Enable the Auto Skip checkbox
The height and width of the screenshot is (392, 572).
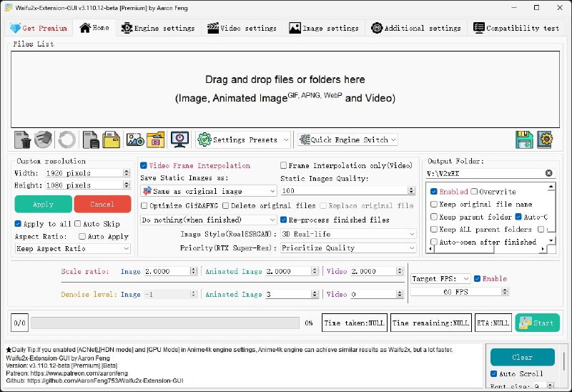(78, 224)
